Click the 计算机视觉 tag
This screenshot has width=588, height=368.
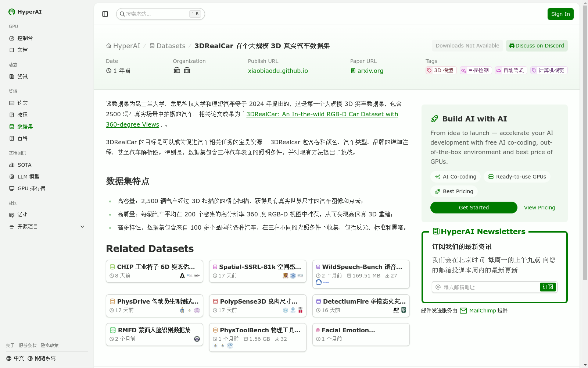click(549, 70)
